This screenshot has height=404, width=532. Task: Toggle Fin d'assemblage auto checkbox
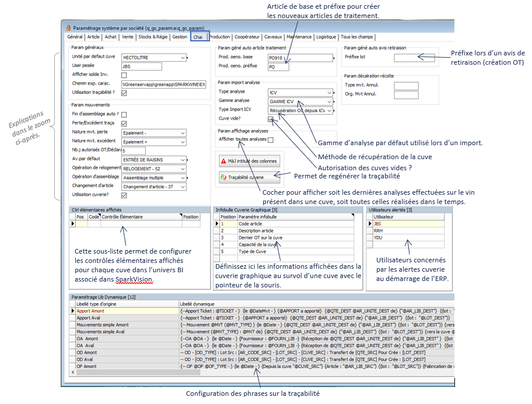tap(124, 115)
